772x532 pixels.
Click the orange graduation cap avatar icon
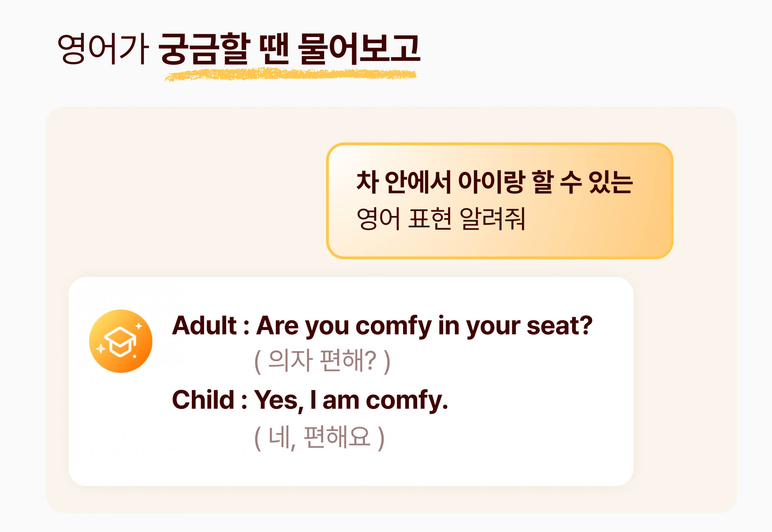pos(121,341)
